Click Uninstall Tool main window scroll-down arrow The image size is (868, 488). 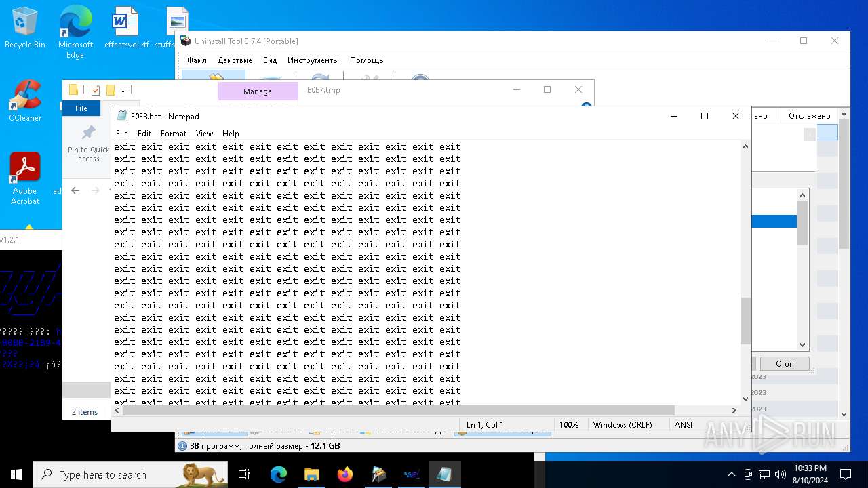[844, 414]
